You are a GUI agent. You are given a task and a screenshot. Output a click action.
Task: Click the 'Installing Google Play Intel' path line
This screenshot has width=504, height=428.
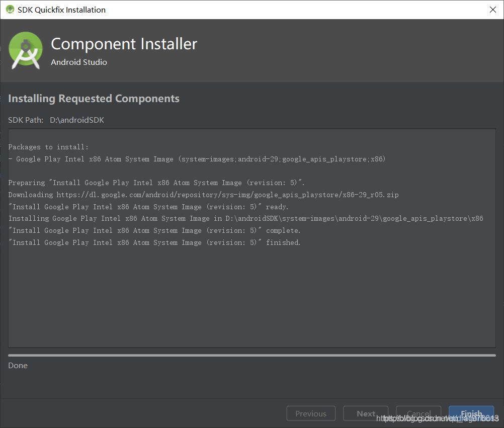click(x=246, y=219)
